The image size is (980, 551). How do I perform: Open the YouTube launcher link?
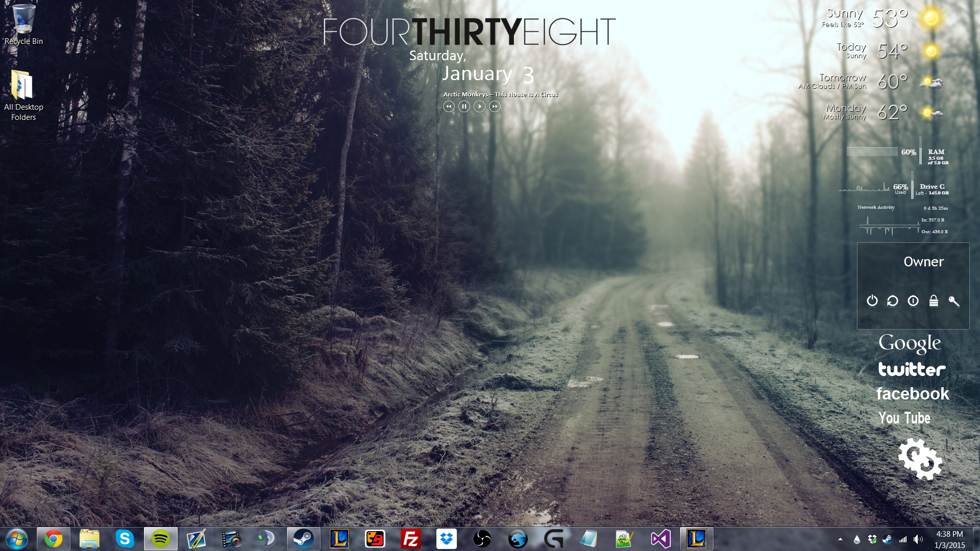coord(904,418)
